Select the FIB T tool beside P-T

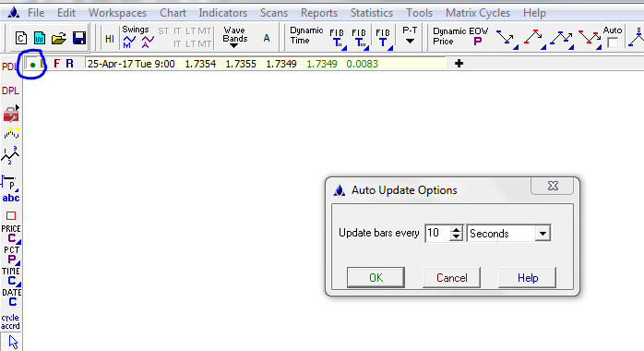click(383, 39)
